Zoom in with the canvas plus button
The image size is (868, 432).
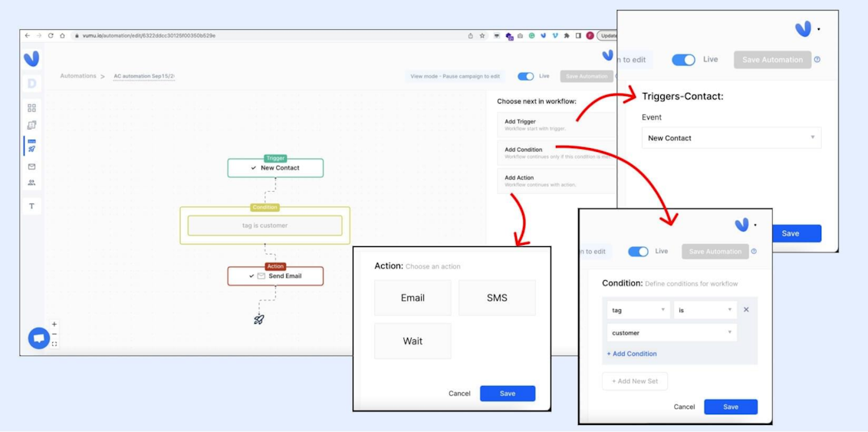pyautogui.click(x=54, y=325)
